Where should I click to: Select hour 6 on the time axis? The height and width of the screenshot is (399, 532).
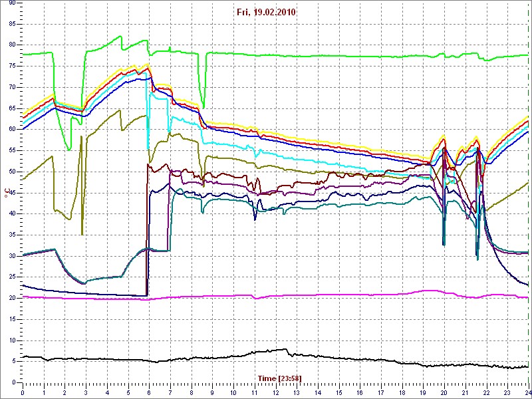coord(149,392)
